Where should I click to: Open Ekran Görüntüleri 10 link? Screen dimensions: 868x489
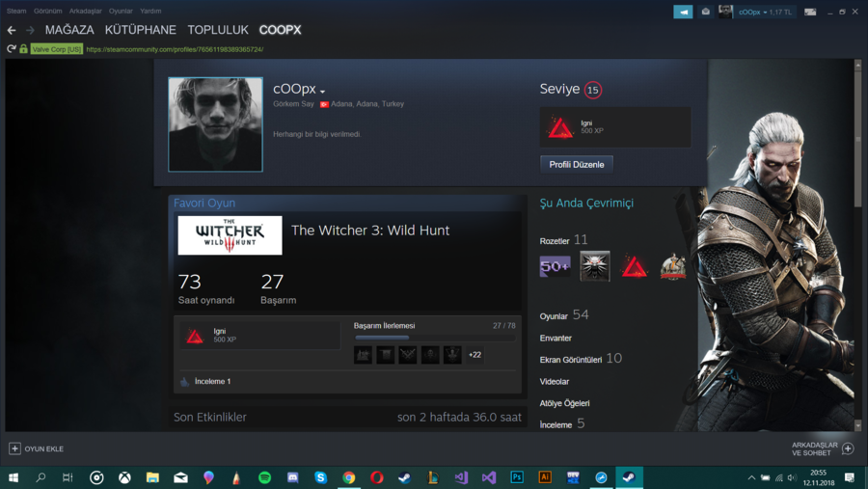(x=581, y=359)
